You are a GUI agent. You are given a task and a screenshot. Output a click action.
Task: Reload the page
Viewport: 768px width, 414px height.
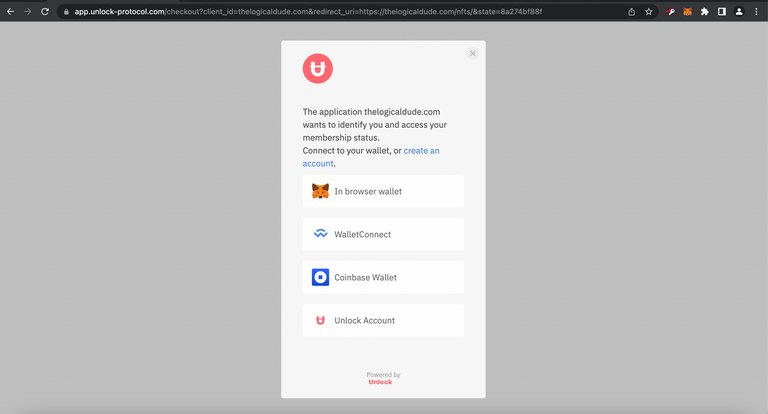(45, 11)
